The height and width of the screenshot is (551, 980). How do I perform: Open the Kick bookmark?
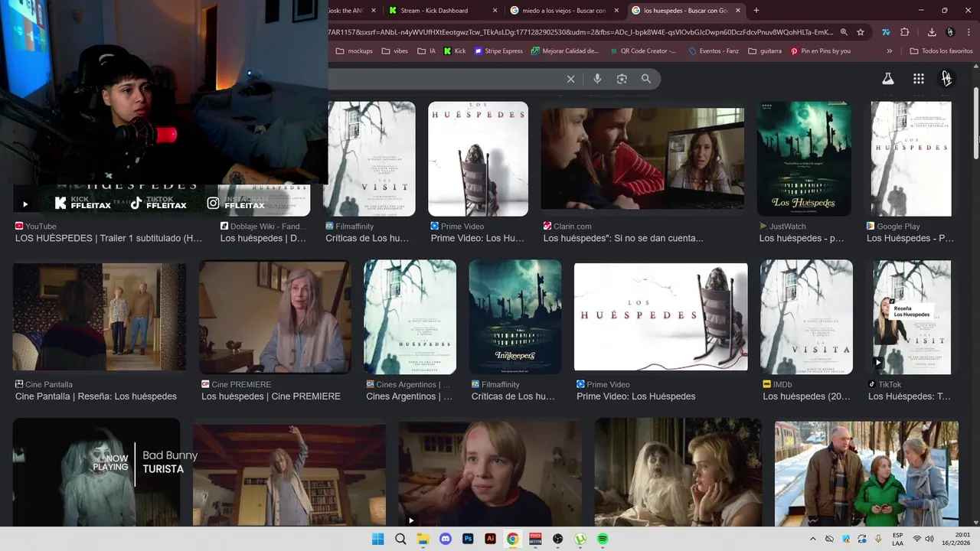[454, 51]
